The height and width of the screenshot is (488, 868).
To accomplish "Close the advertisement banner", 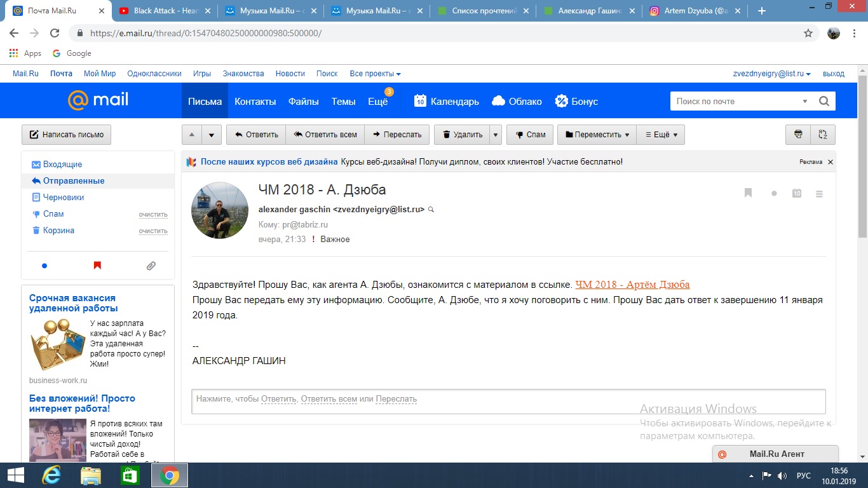I will (x=831, y=162).
